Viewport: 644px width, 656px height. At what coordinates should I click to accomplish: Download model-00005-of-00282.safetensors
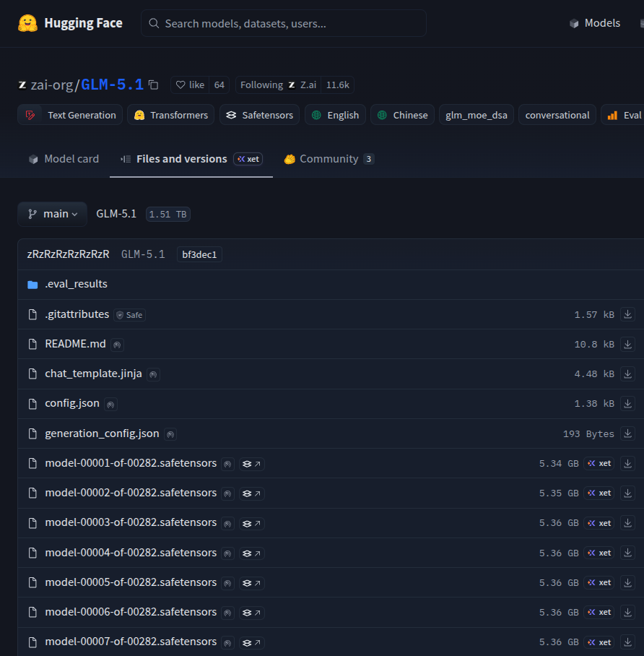click(x=627, y=583)
